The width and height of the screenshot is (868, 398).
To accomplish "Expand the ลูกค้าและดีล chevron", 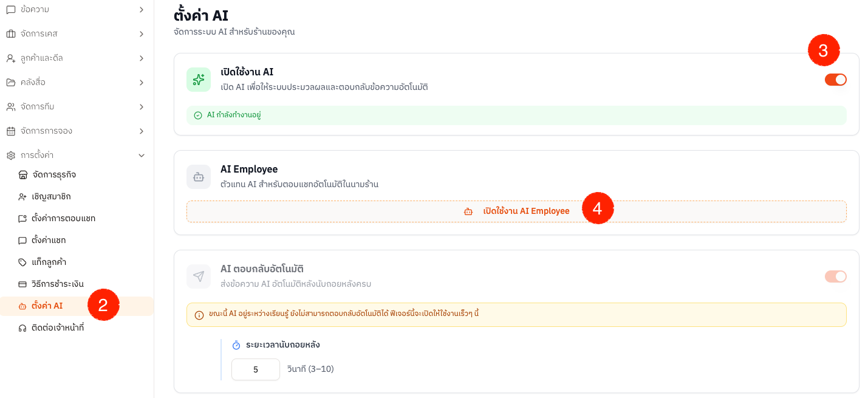I will point(142,58).
